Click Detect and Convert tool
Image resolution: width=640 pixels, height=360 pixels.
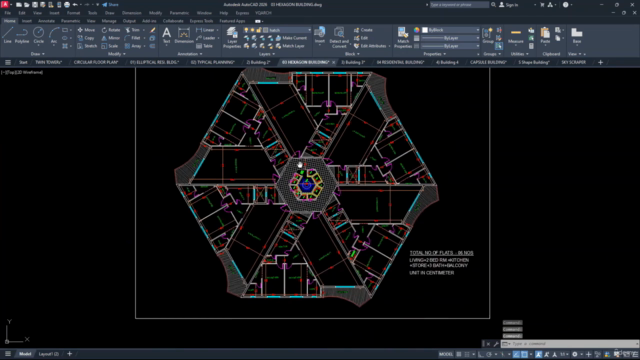pyautogui.click(x=339, y=38)
